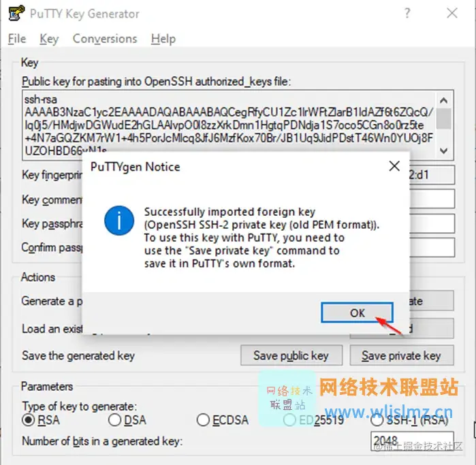Confirm the notice with the OK button
The height and width of the screenshot is (465, 476).
pos(357,312)
